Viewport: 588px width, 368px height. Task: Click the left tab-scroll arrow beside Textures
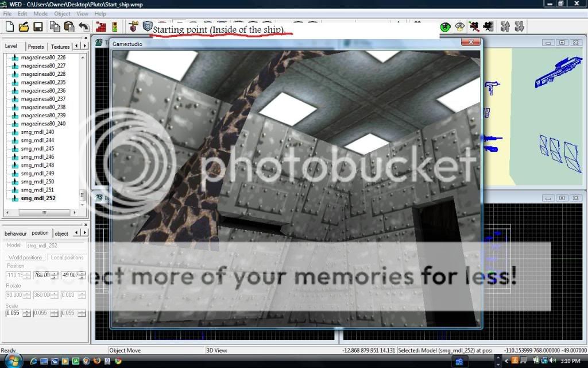[76, 46]
